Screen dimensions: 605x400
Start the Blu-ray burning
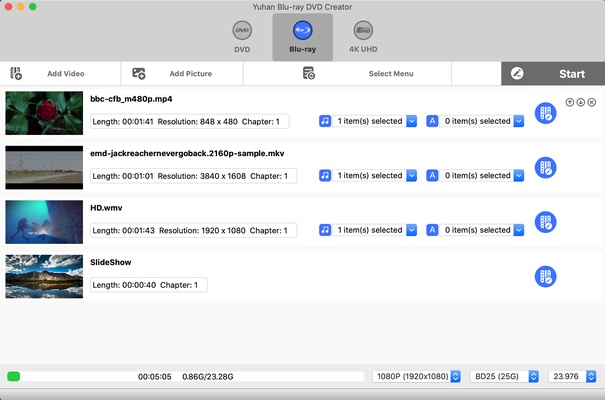click(553, 74)
